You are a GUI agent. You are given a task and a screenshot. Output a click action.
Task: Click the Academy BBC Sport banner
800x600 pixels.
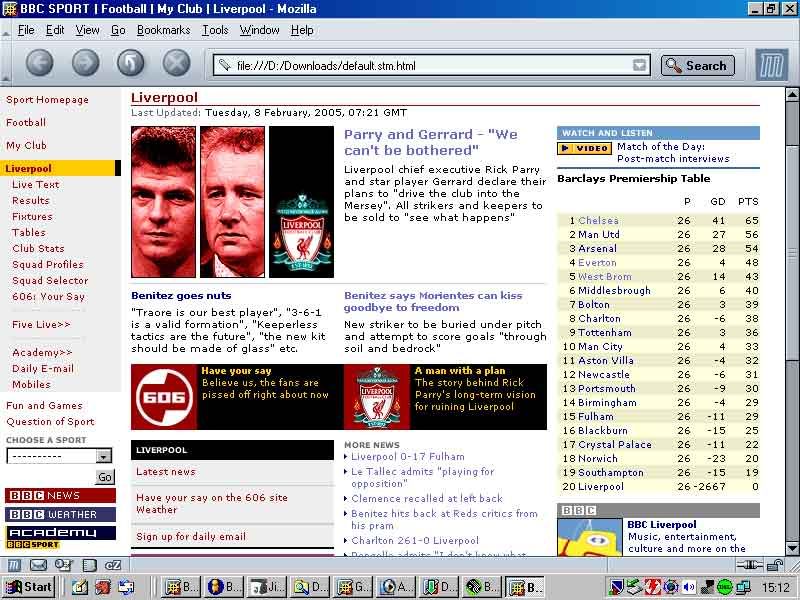[60, 537]
